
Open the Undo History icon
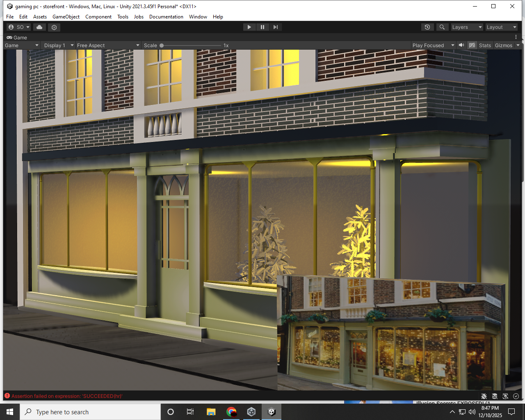[x=427, y=27]
